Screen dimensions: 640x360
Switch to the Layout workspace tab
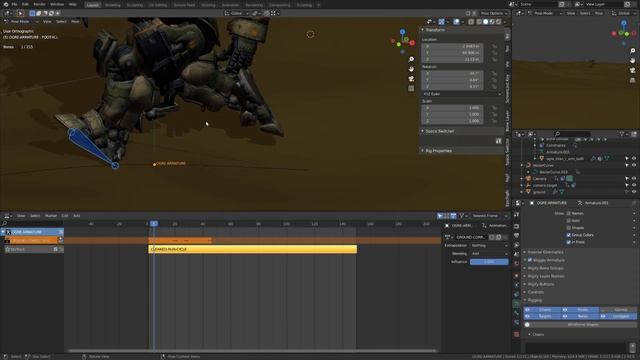click(93, 5)
